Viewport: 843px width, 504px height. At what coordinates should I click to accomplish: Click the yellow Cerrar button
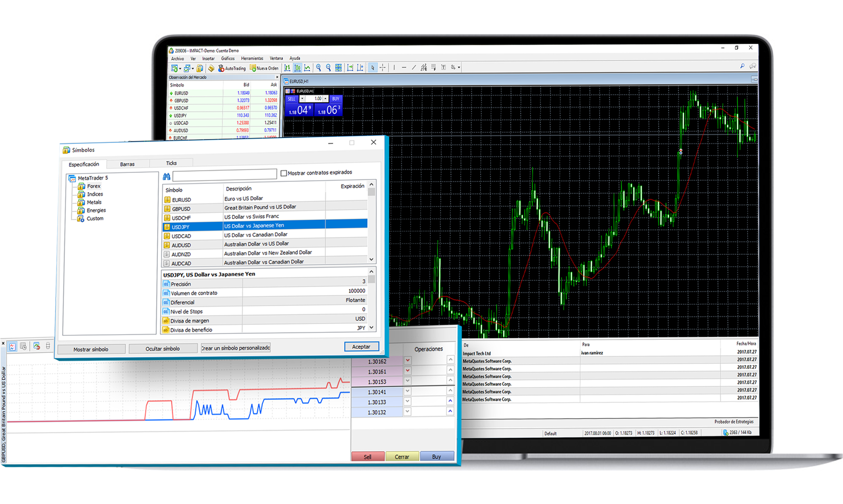(x=402, y=456)
